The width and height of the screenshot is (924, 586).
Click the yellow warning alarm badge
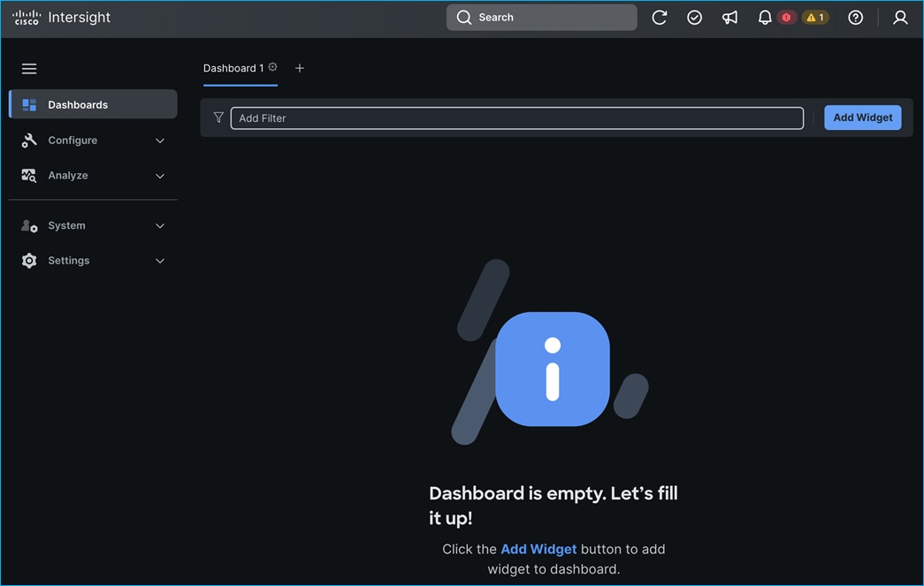click(815, 18)
